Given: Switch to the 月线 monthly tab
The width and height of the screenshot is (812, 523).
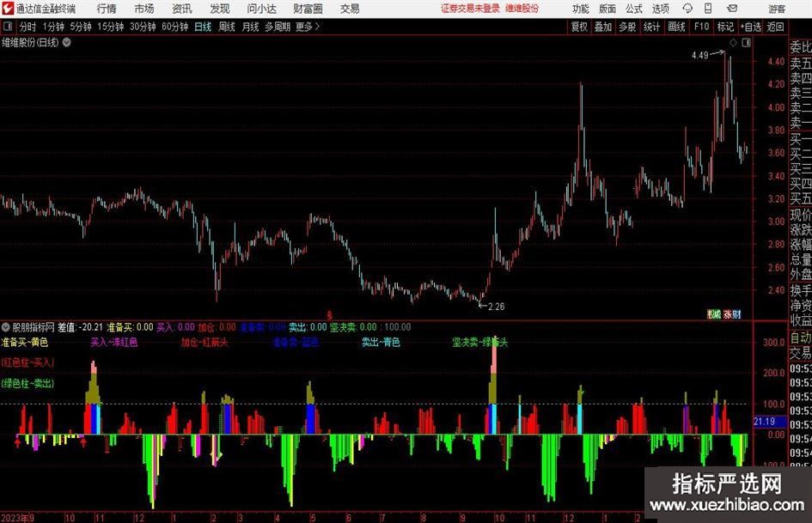Looking at the screenshot, I should [251, 27].
